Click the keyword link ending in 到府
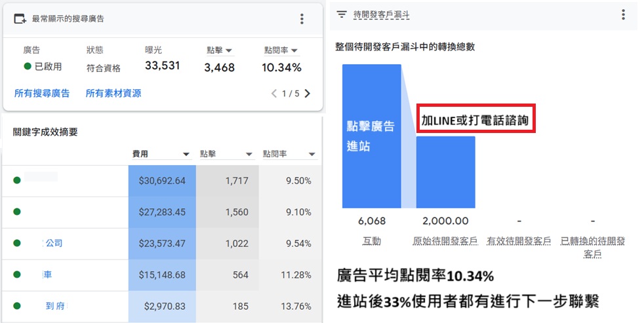This screenshot has width=644, height=323. pos(54,306)
